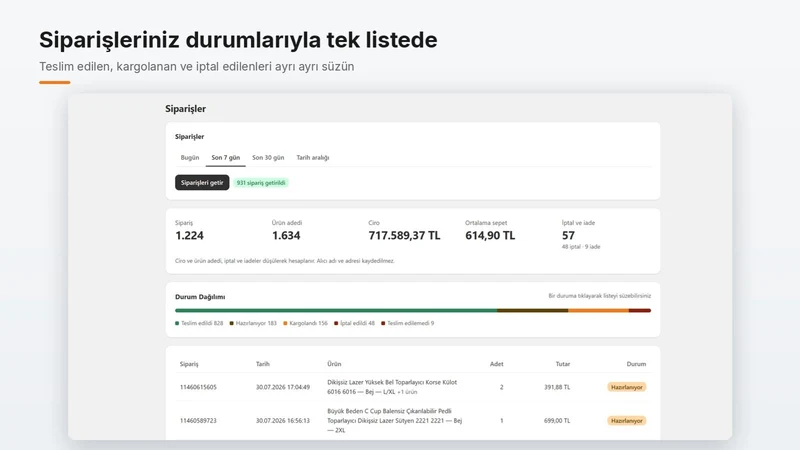Click the Sipariş total 1.224
This screenshot has height=450, width=800.
[x=189, y=236]
